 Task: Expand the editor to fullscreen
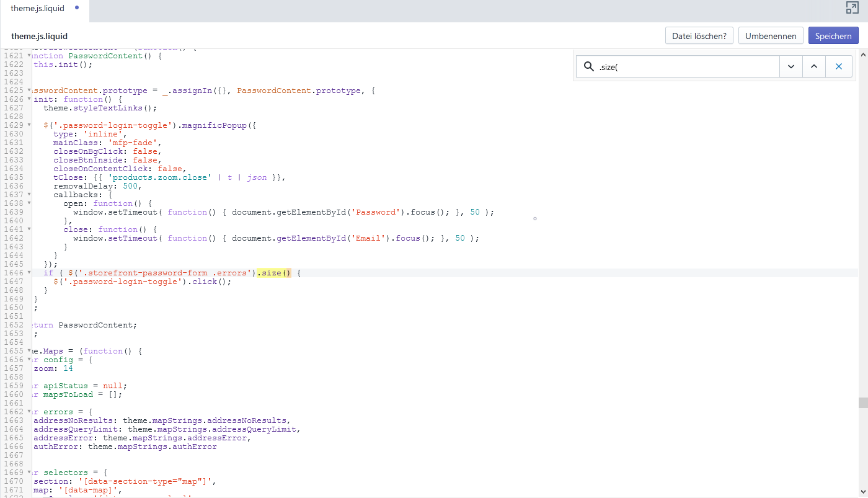pyautogui.click(x=852, y=7)
